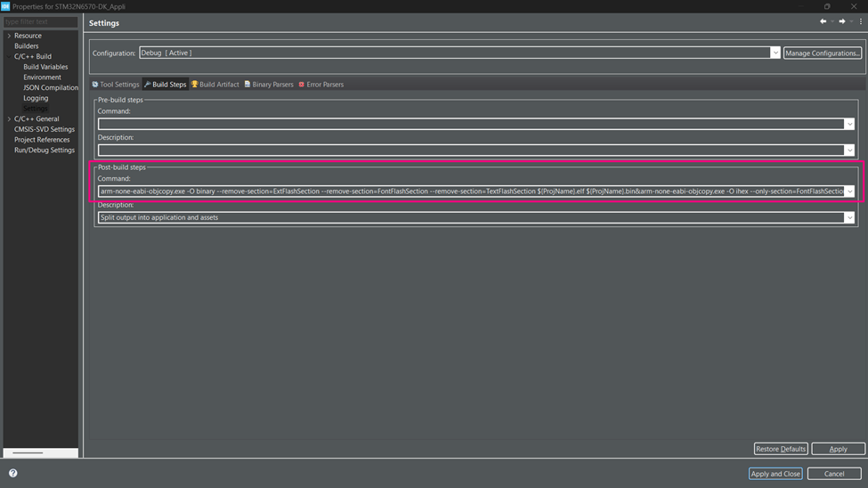This screenshot has width=868, height=488.
Task: Close the Properties dialog window
Action: [854, 6]
